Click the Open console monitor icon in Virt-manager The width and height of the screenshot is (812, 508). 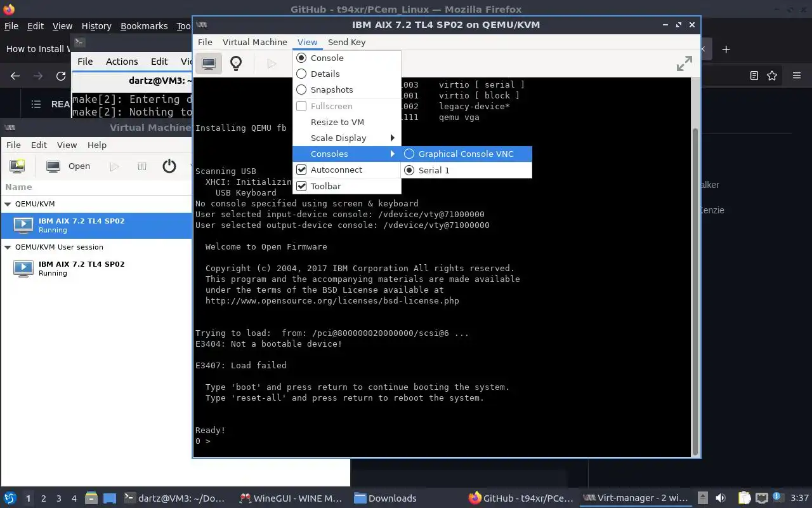pos(53,166)
